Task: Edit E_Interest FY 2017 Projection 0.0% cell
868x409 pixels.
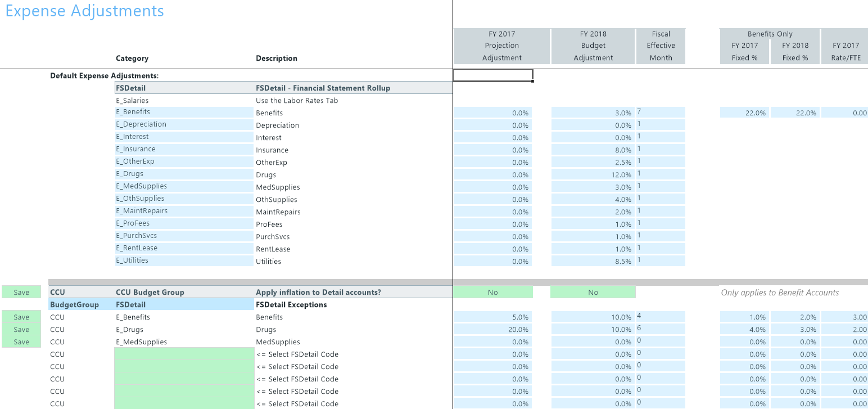Action: (493, 137)
